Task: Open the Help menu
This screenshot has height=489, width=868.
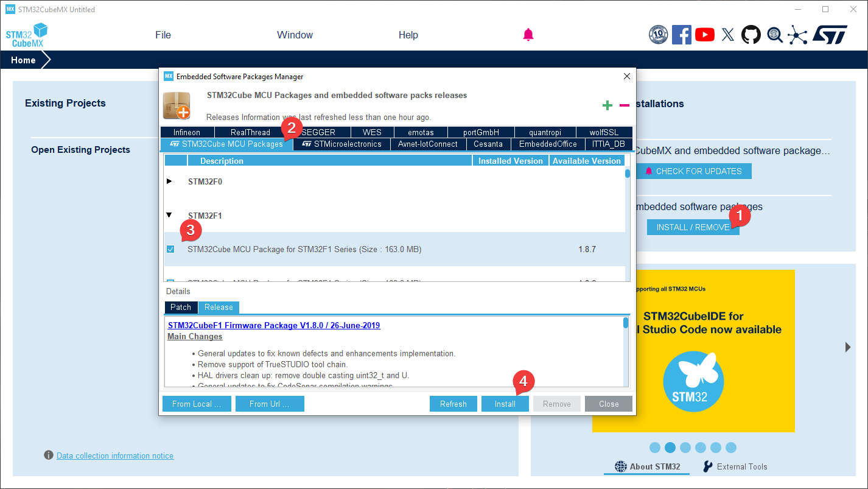Action: 408,35
